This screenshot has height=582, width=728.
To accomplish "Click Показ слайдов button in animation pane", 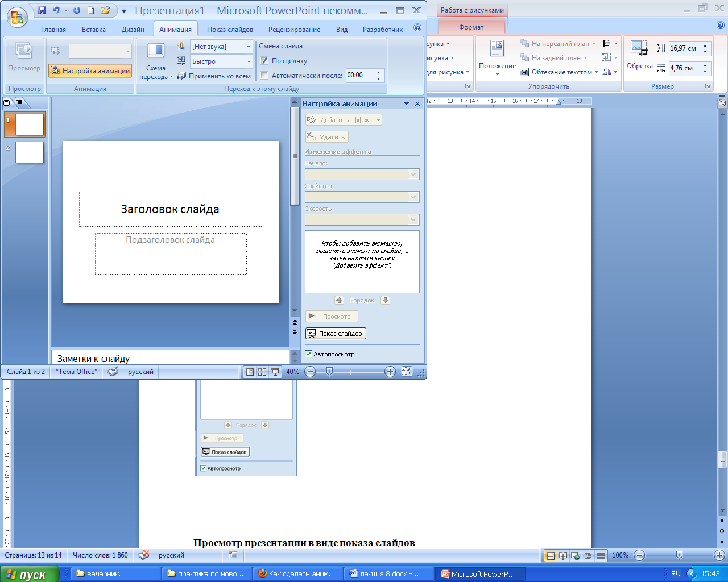I will pos(336,334).
